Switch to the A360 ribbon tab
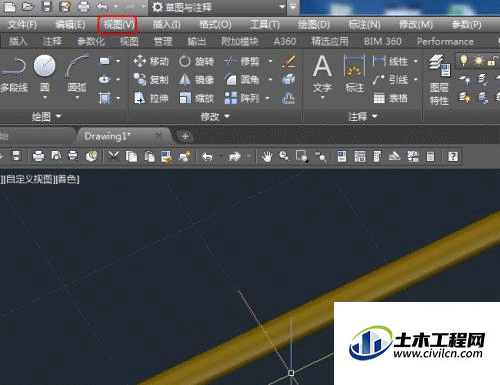This screenshot has width=500, height=385. [285, 42]
